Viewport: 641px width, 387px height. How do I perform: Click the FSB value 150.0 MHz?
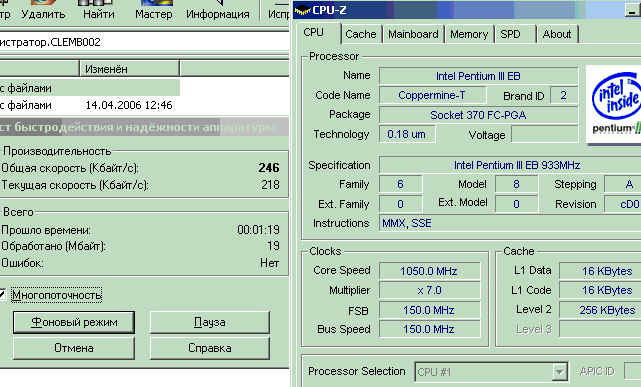tap(429, 310)
